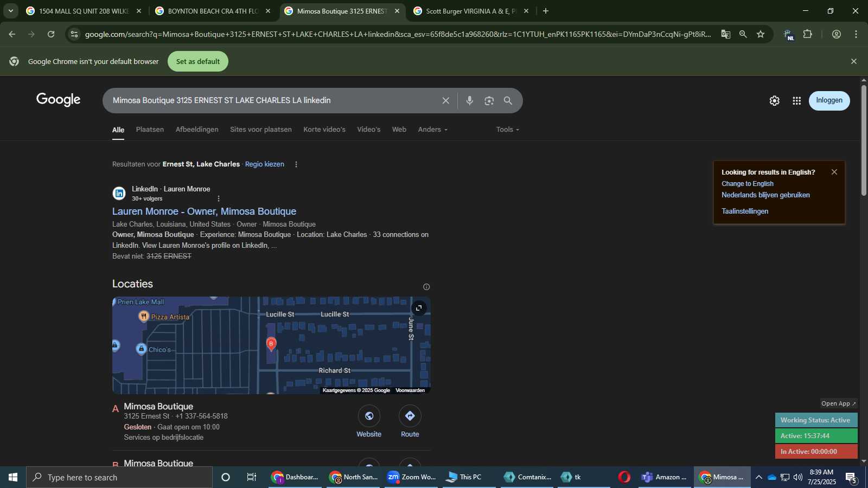Open Google quick settings gear
The width and height of the screenshot is (868, 488).
pyautogui.click(x=774, y=101)
